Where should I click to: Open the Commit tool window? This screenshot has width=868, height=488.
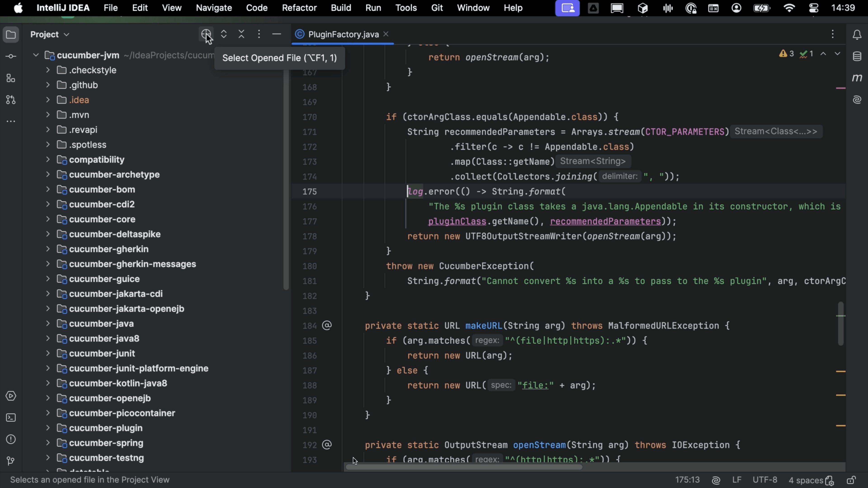tap(11, 56)
